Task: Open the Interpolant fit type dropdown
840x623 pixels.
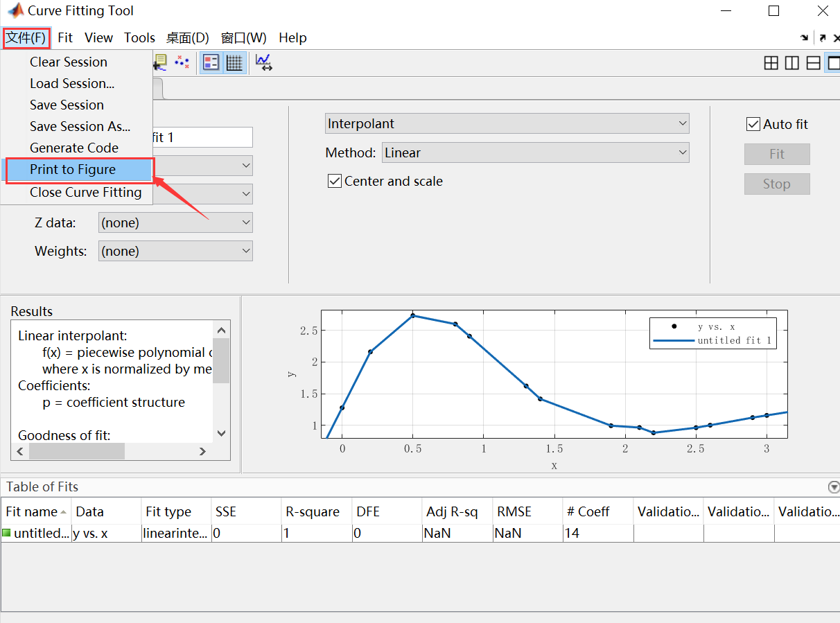Action: (x=507, y=124)
